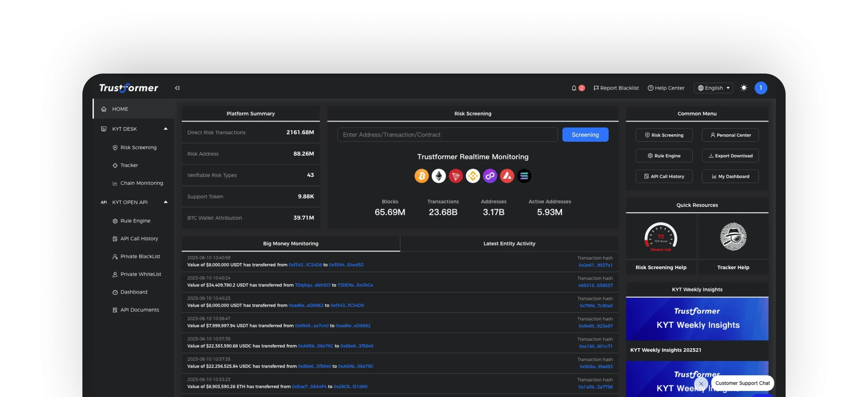
Task: Click Report Blacklist in the header
Action: (616, 88)
